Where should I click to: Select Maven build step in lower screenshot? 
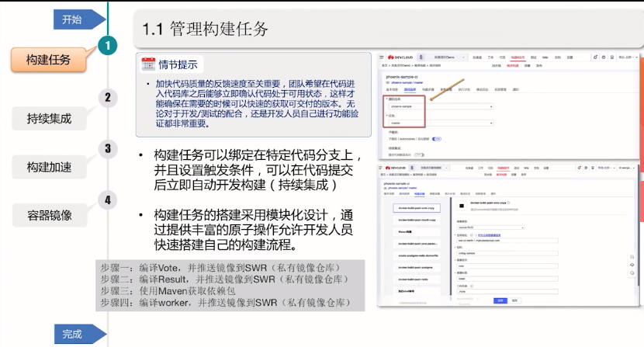point(417,232)
